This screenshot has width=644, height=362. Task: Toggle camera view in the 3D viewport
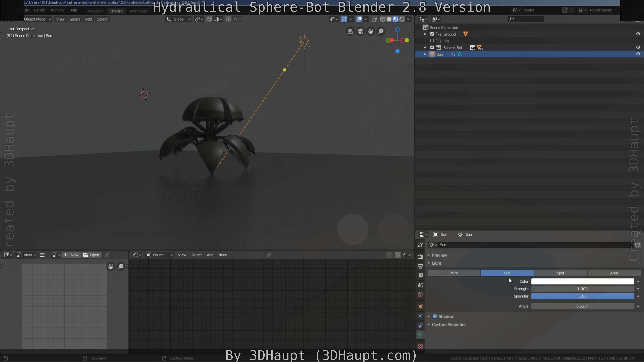(x=360, y=31)
